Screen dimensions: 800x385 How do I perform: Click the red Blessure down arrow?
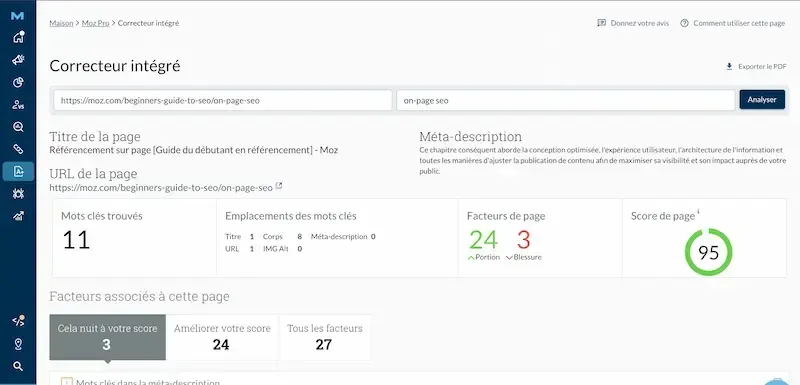point(509,258)
